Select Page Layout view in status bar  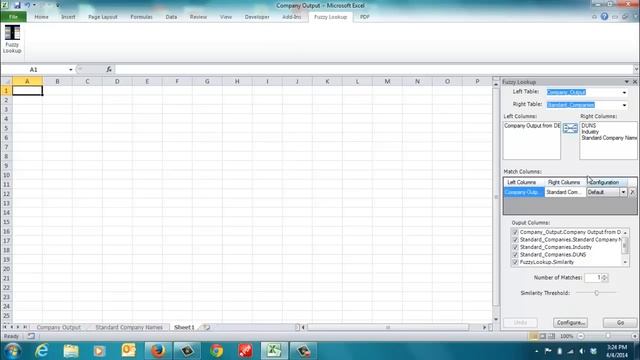tap(542, 336)
